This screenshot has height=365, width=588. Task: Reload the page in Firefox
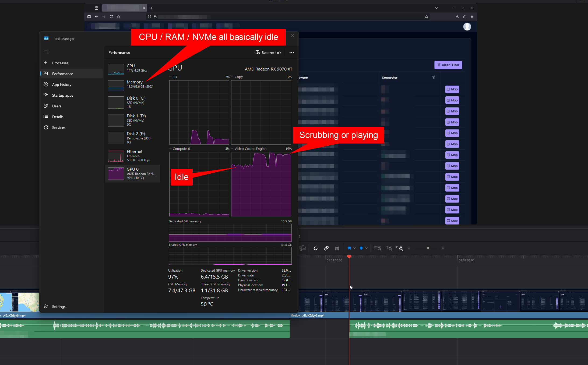click(x=111, y=17)
